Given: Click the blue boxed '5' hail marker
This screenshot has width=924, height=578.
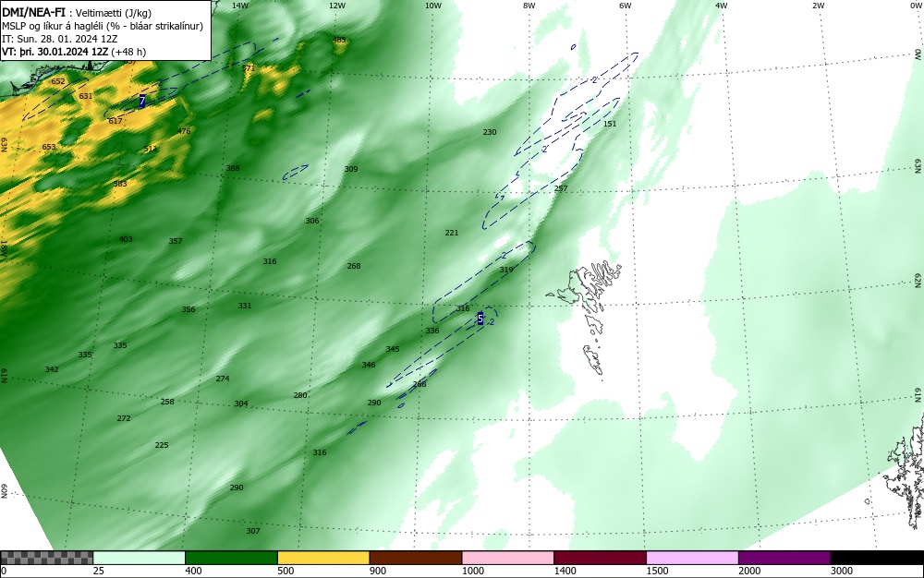Looking at the screenshot, I should [480, 319].
